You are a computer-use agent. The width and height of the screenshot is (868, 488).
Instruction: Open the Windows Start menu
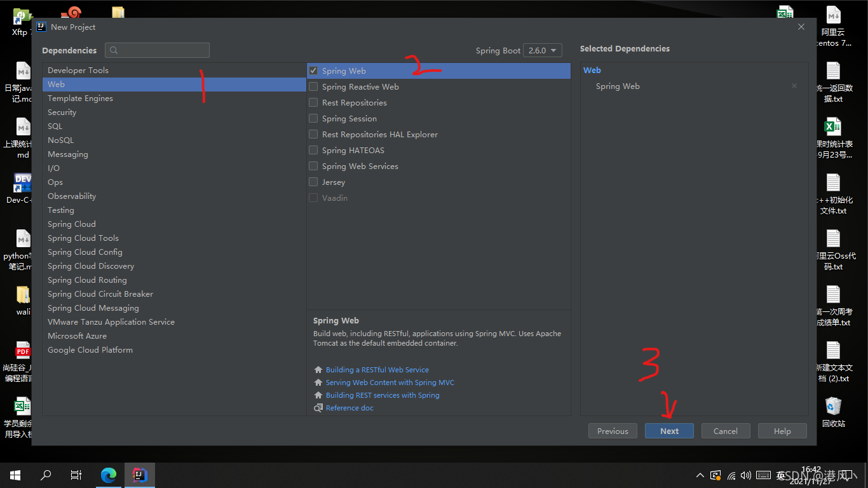pos(15,475)
